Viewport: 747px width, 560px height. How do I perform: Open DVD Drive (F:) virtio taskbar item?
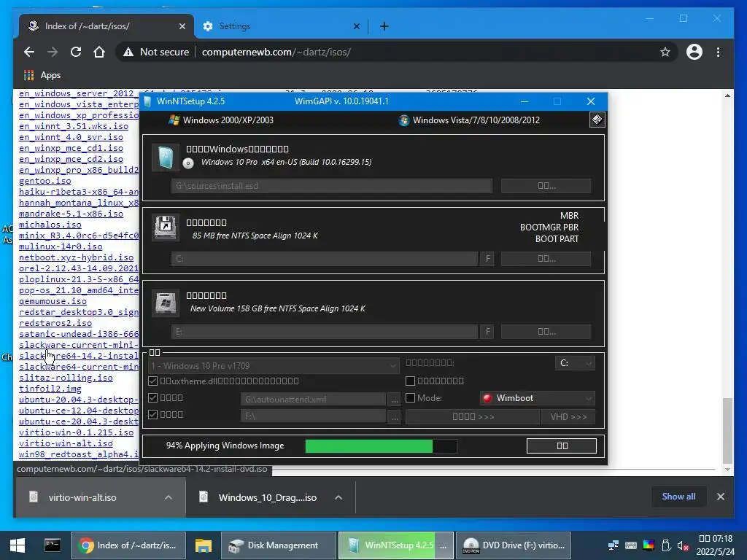tap(514, 545)
